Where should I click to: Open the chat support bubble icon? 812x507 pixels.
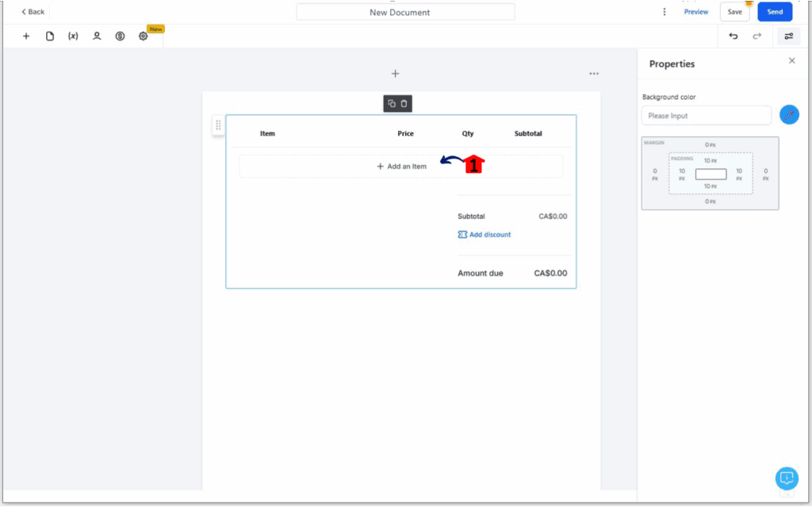[787, 478]
